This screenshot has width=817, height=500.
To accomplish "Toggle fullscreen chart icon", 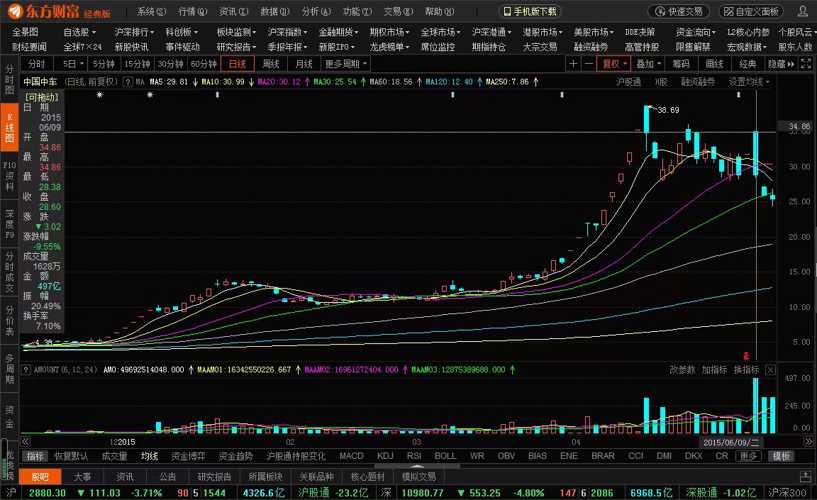I will [x=806, y=64].
